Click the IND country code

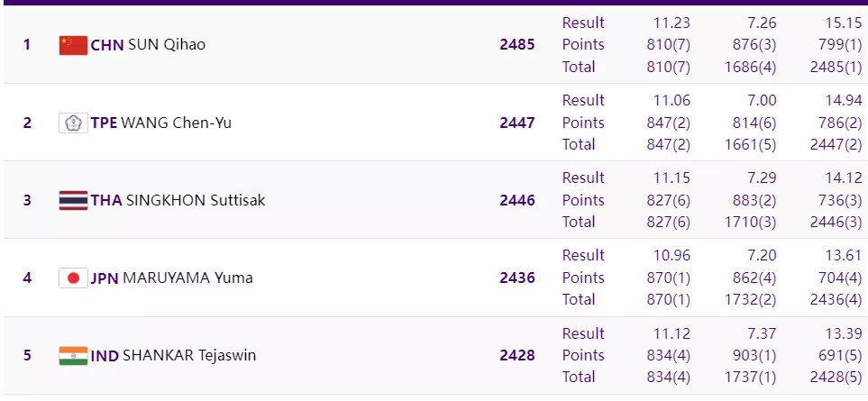(x=105, y=355)
